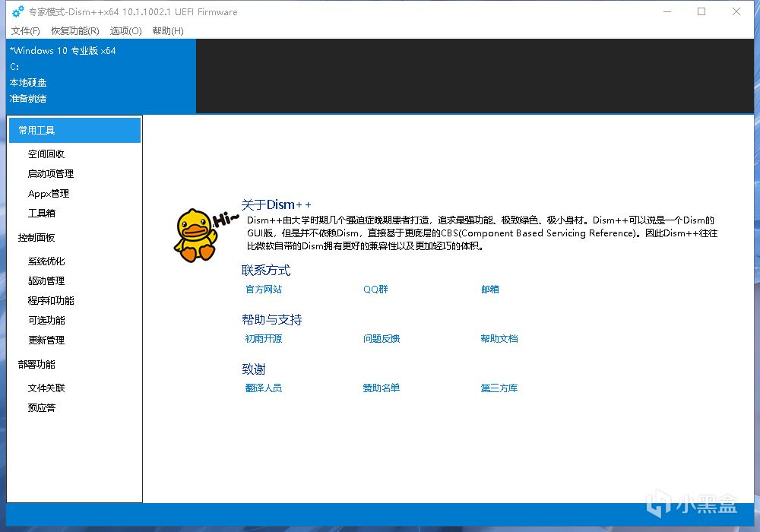The image size is (760, 532).
Task: Click the 关于Dism++ heading
Action: pyautogui.click(x=277, y=205)
